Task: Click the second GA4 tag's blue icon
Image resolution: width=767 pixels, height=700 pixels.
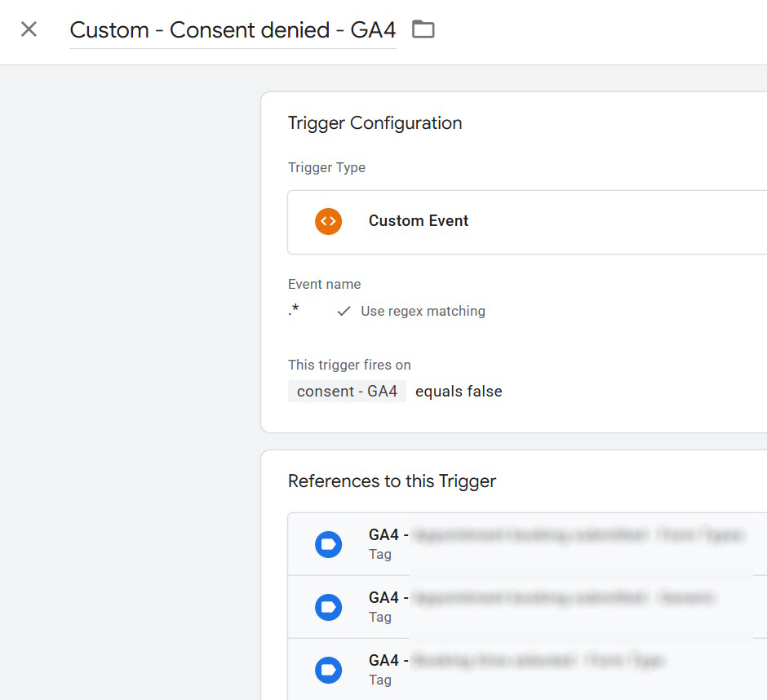Action: pos(328,607)
